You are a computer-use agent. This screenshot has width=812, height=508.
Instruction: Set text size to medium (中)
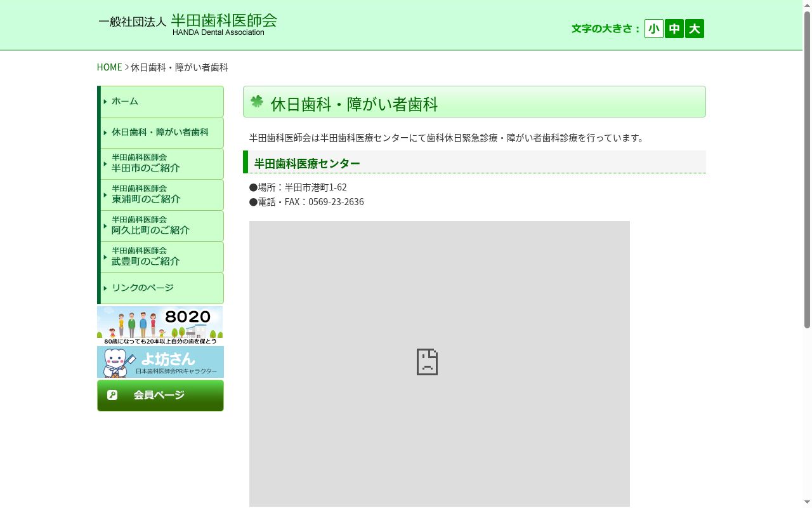click(674, 29)
